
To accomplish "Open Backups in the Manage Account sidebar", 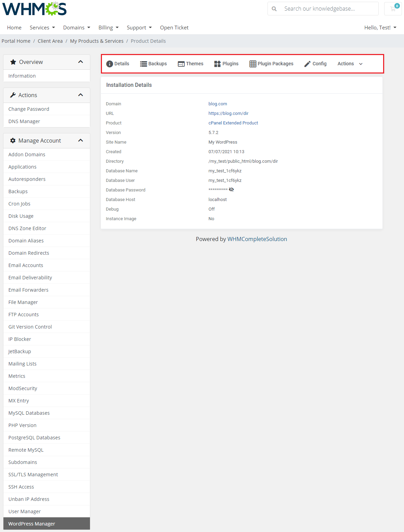I will point(47,191).
